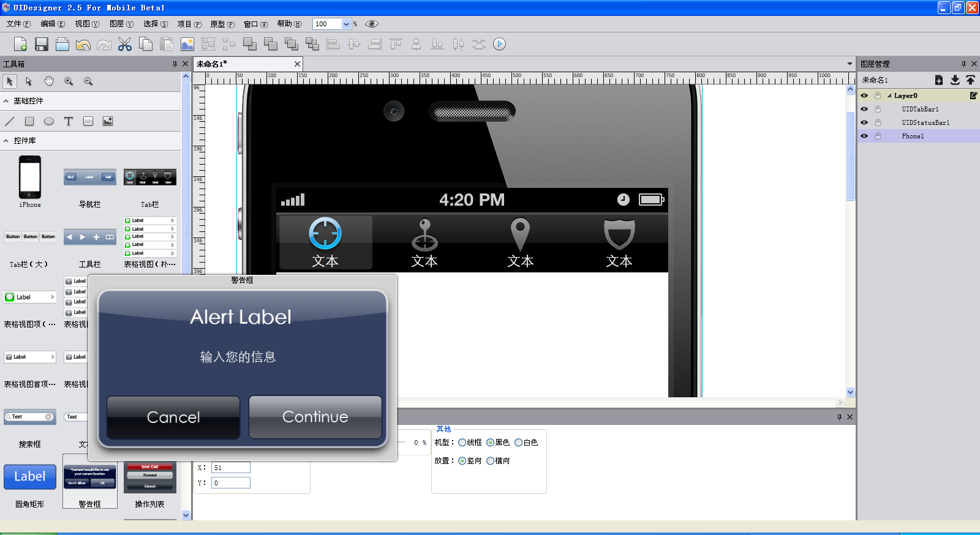Click the move layer down icon
This screenshot has width=980, height=535.
coord(955,80)
